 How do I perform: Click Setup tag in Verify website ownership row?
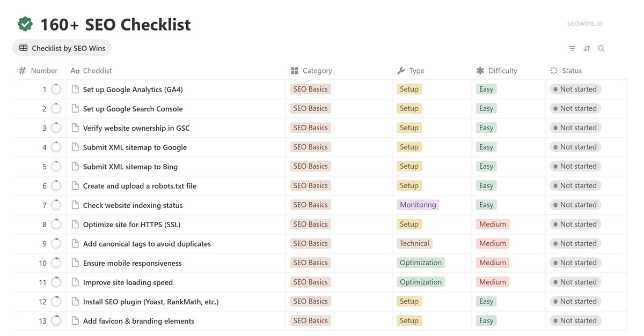point(409,128)
